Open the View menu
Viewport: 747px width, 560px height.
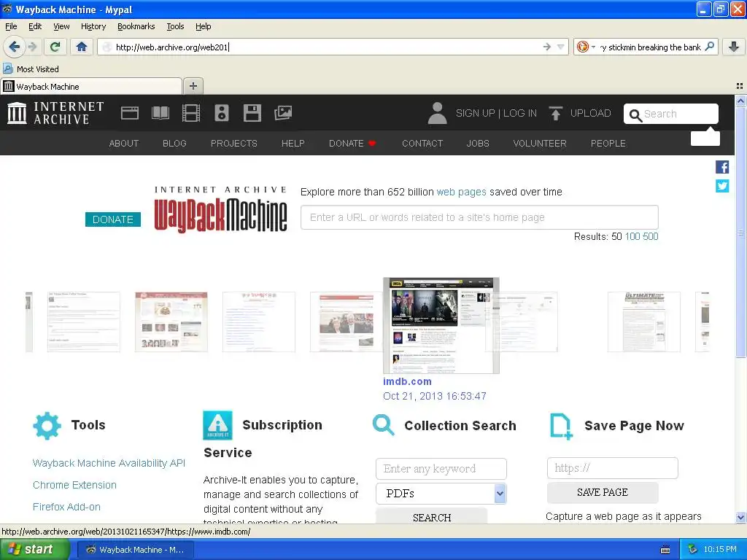tap(61, 26)
